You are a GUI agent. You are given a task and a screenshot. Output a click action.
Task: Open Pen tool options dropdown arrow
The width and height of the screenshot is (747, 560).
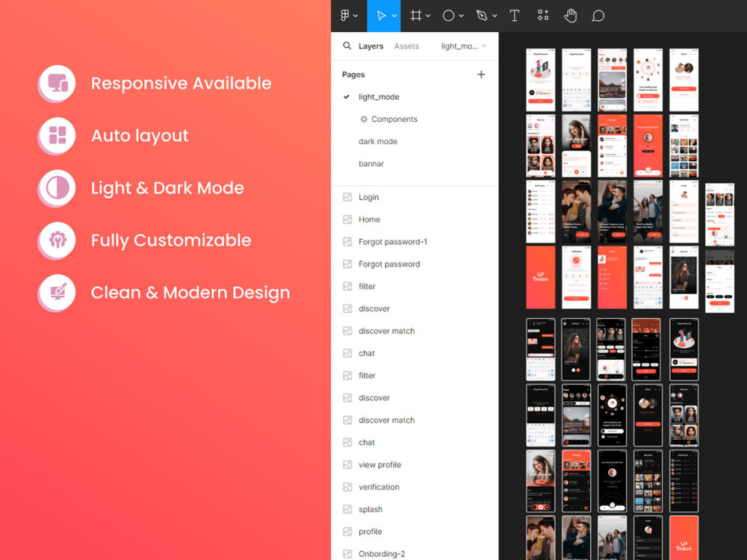click(495, 16)
